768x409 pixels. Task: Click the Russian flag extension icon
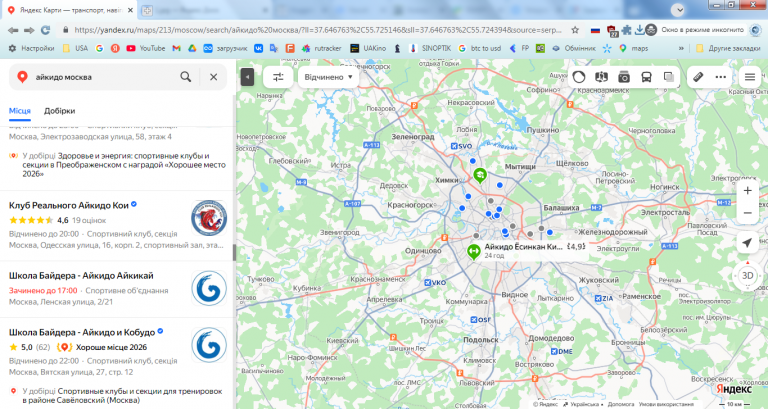click(596, 30)
